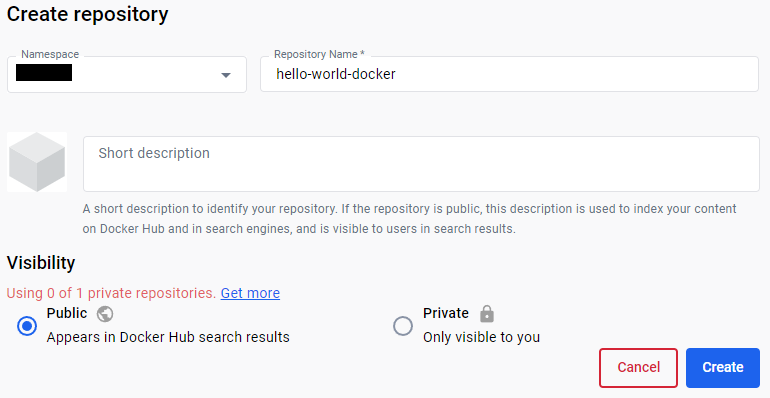Follow the Get more link
The image size is (770, 398).
(250, 293)
